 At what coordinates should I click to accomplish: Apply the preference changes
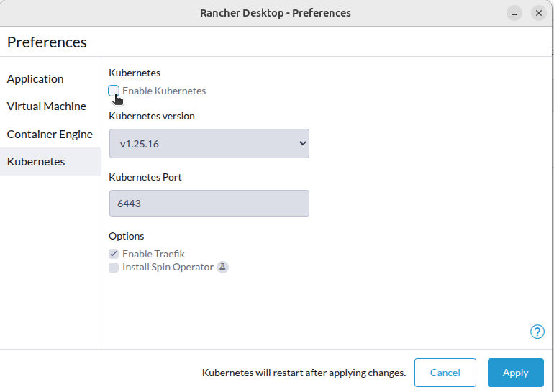click(515, 373)
